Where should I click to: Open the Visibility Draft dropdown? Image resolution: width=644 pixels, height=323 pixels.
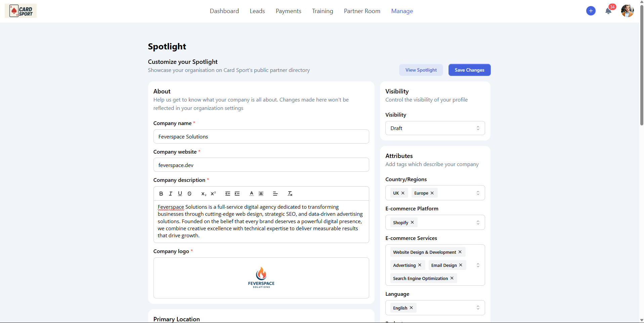click(x=435, y=128)
